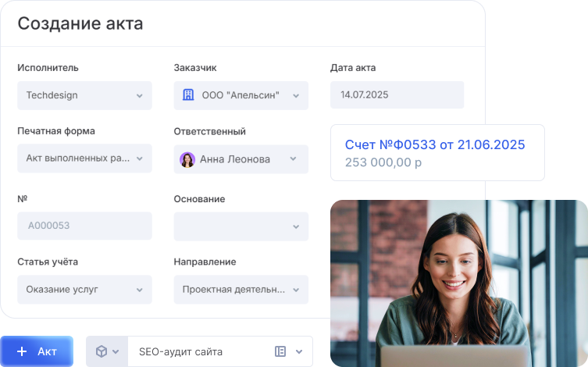Open the empty Основание dropdown
Screen dimensions: 588x367
[x=296, y=226]
